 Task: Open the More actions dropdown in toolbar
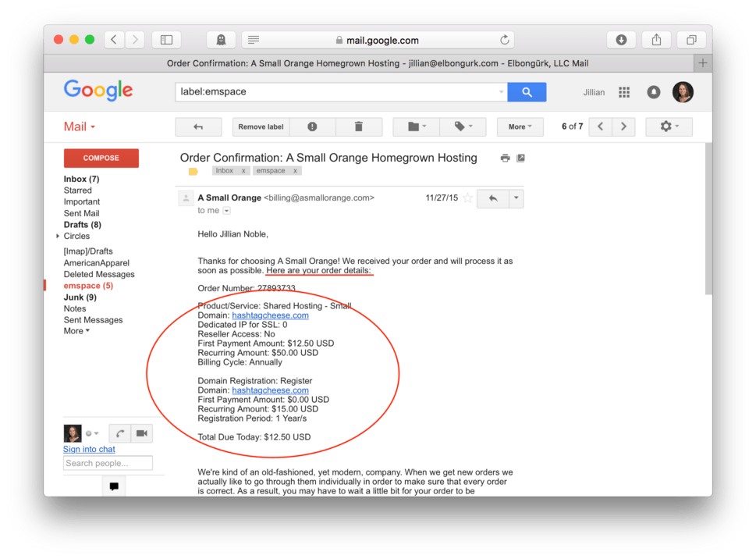pyautogui.click(x=520, y=126)
